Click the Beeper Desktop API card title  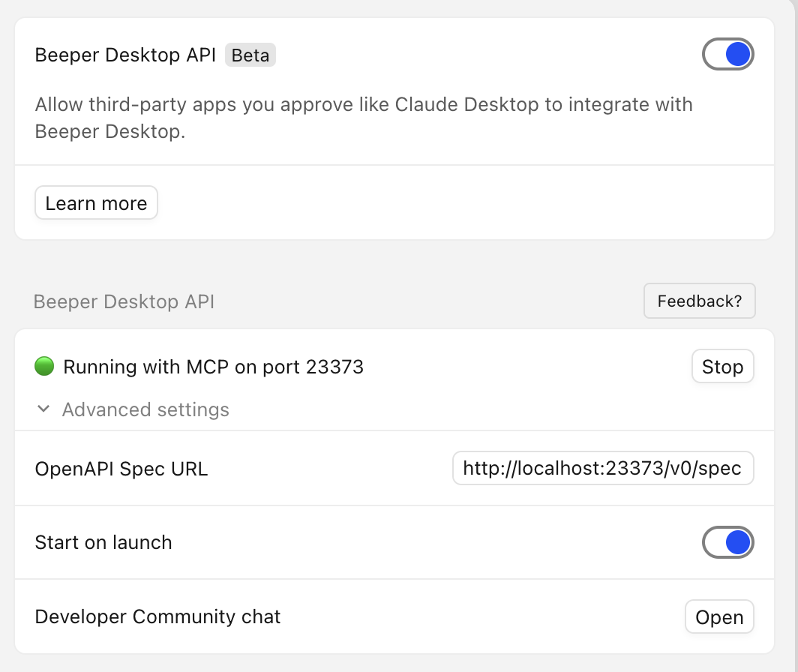click(x=125, y=55)
